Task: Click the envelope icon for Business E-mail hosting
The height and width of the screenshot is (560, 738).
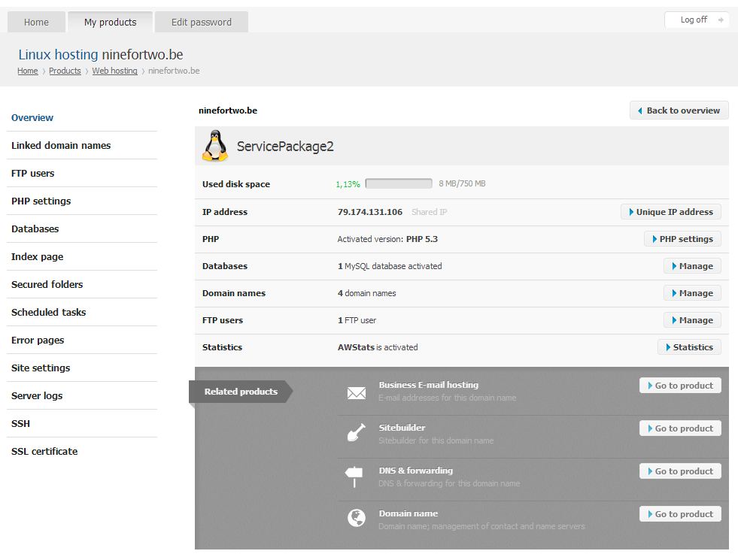Action: pos(357,392)
